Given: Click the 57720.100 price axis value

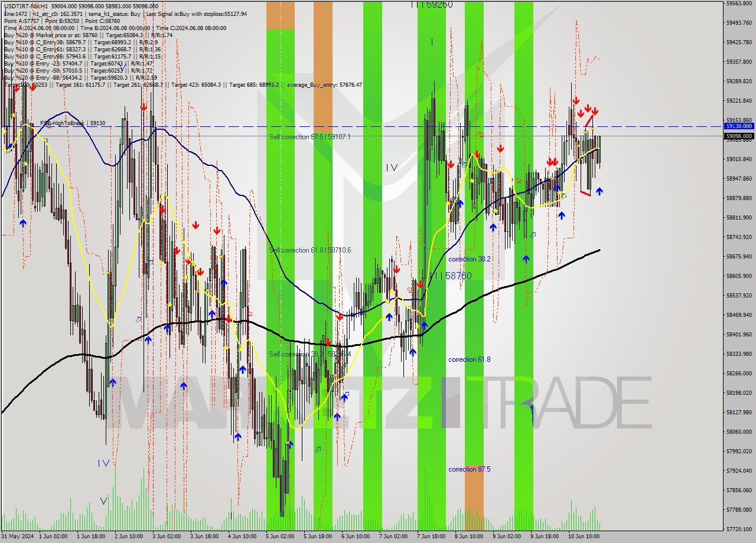Looking at the screenshot, I should tap(739, 529).
